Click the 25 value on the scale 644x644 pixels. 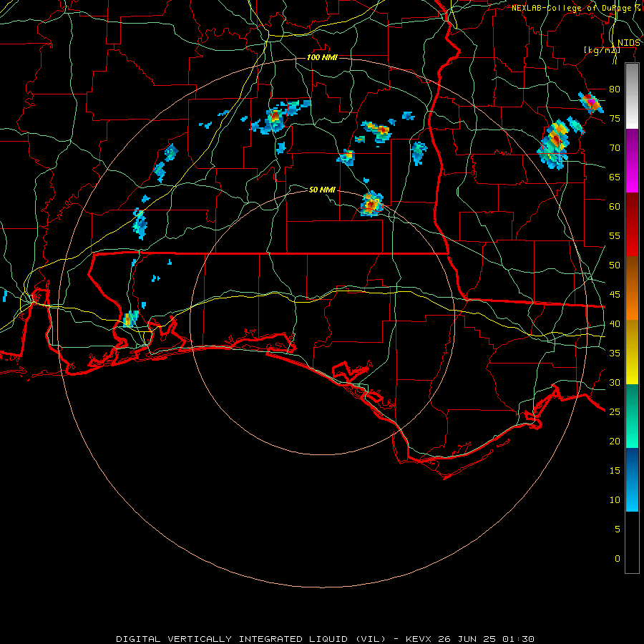click(615, 412)
